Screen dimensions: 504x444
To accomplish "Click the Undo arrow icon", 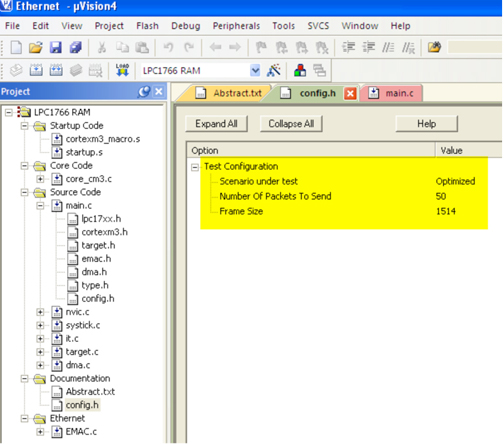I will coord(169,47).
